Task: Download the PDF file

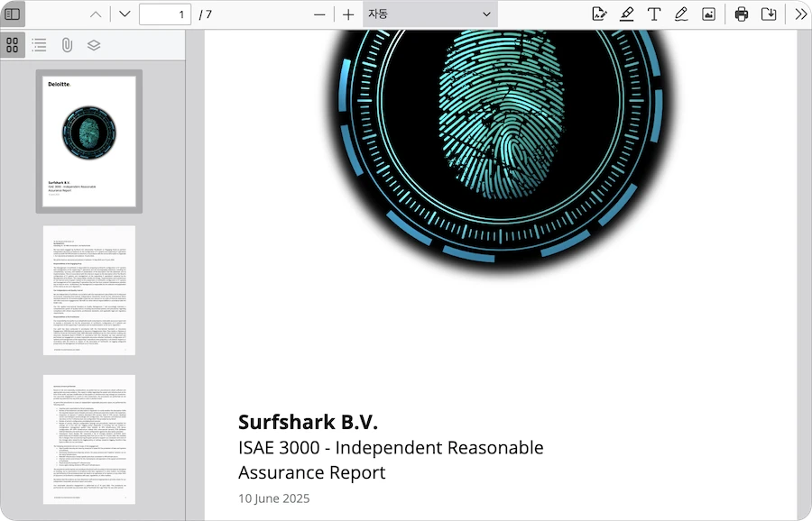Action: pos(769,14)
